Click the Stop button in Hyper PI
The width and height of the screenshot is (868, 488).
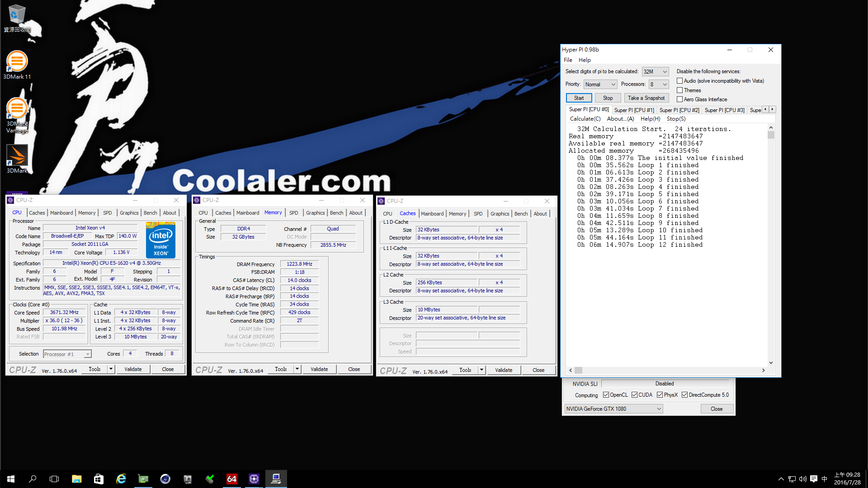[608, 98]
